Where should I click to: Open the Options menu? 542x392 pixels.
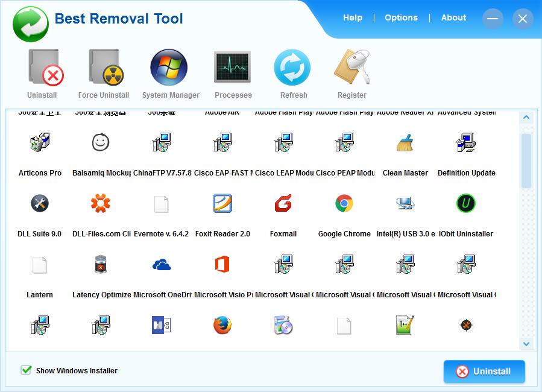401,17
